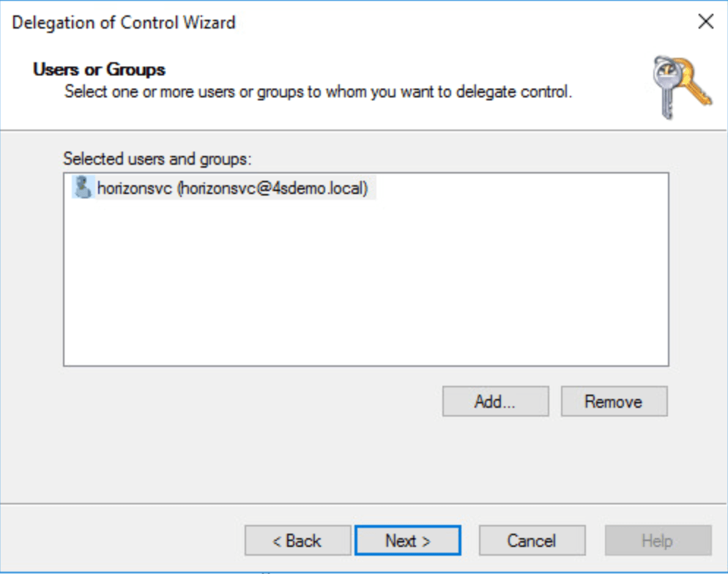The image size is (728, 574).
Task: Click the blank title bar area near close
Action: 513,22
